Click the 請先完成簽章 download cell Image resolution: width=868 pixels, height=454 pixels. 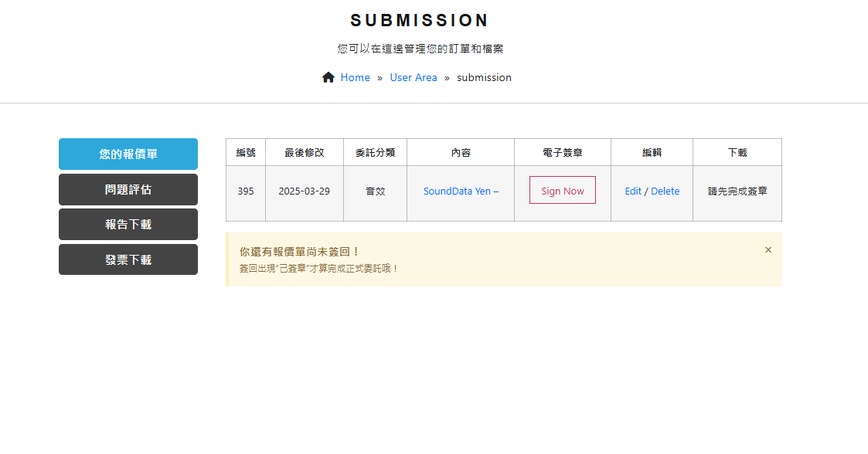pos(737,191)
